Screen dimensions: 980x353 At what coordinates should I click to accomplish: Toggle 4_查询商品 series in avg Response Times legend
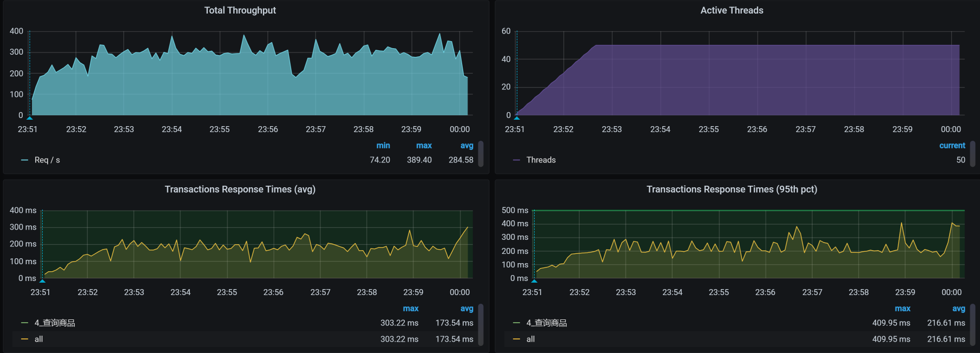[55, 323]
